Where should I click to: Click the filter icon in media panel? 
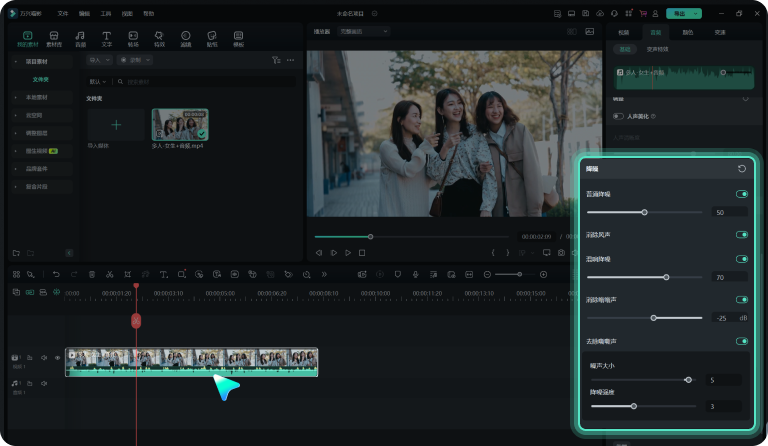coord(276,60)
